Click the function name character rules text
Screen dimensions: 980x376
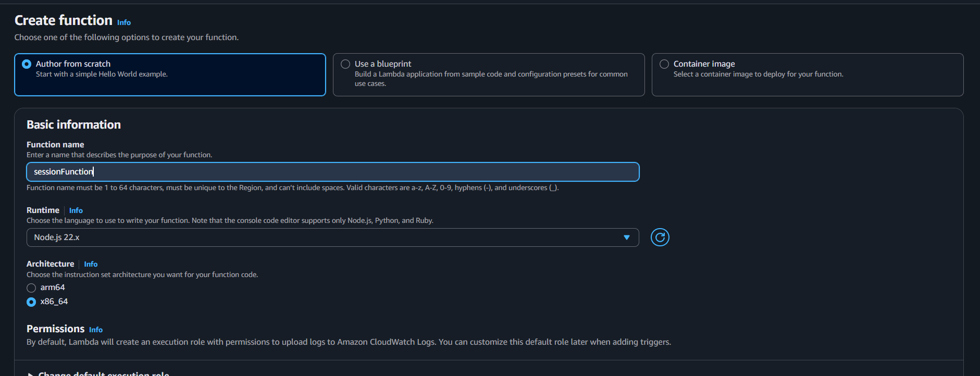(293, 187)
